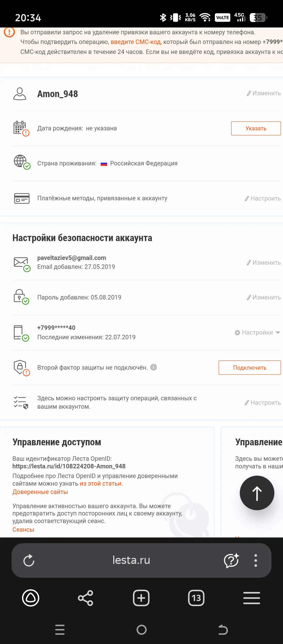Click Изменить next to the email address

[x=264, y=263]
